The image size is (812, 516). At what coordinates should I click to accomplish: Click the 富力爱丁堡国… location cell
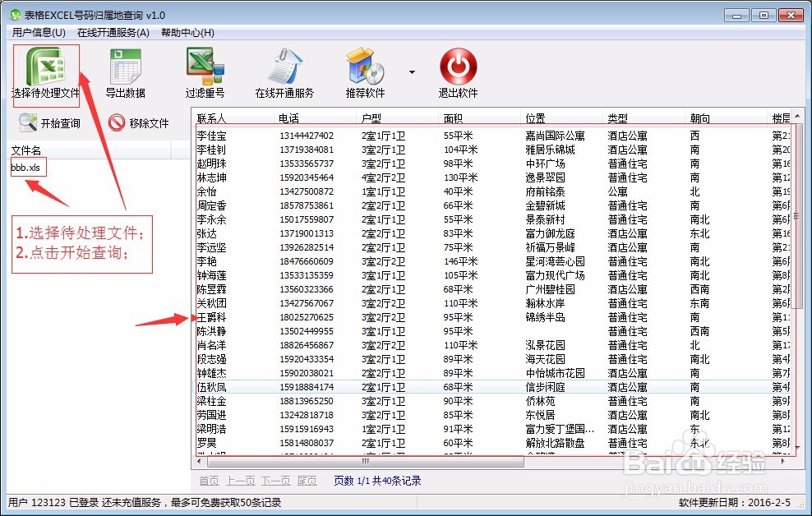[x=560, y=429]
